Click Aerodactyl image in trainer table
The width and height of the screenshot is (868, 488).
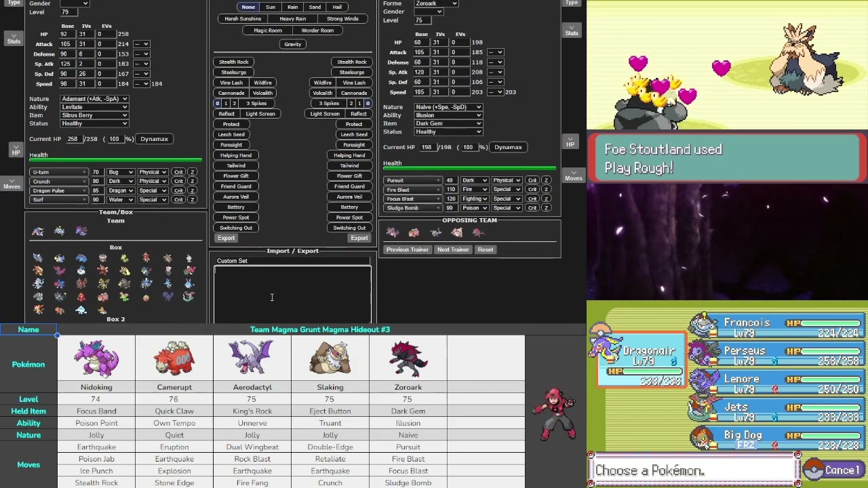pos(252,358)
